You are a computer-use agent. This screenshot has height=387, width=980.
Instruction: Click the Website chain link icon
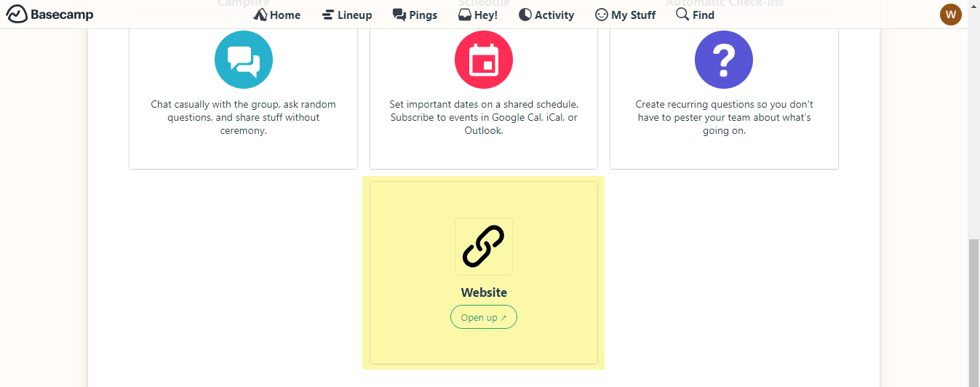pos(484,247)
